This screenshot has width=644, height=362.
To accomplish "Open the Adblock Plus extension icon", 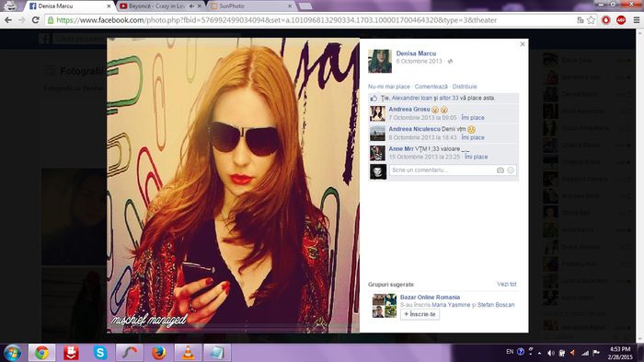I will click(x=621, y=20).
